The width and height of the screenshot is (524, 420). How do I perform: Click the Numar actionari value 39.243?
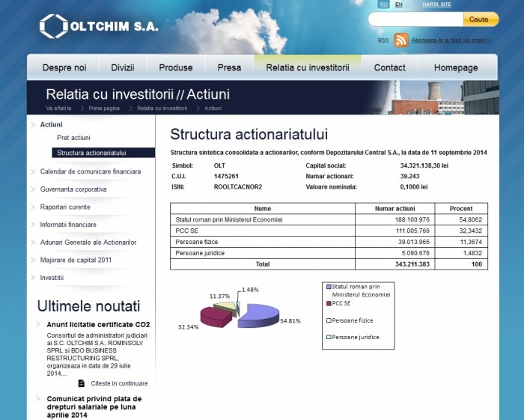pyautogui.click(x=409, y=176)
